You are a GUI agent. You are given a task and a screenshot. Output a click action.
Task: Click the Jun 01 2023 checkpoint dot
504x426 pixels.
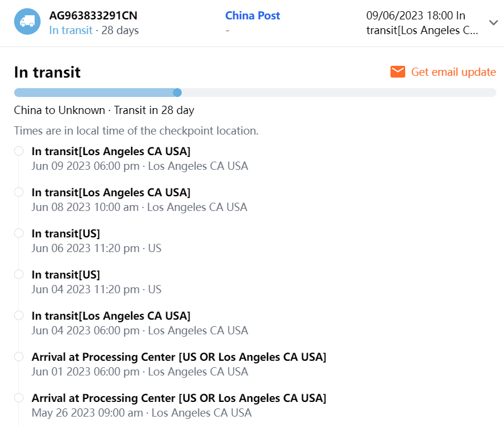tap(19, 357)
